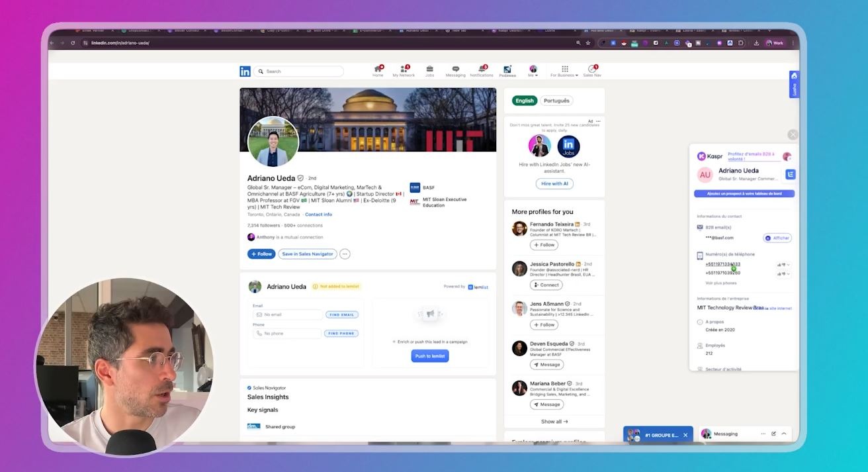Open the Lusha side tab
This screenshot has height=472, width=868.
[x=794, y=85]
